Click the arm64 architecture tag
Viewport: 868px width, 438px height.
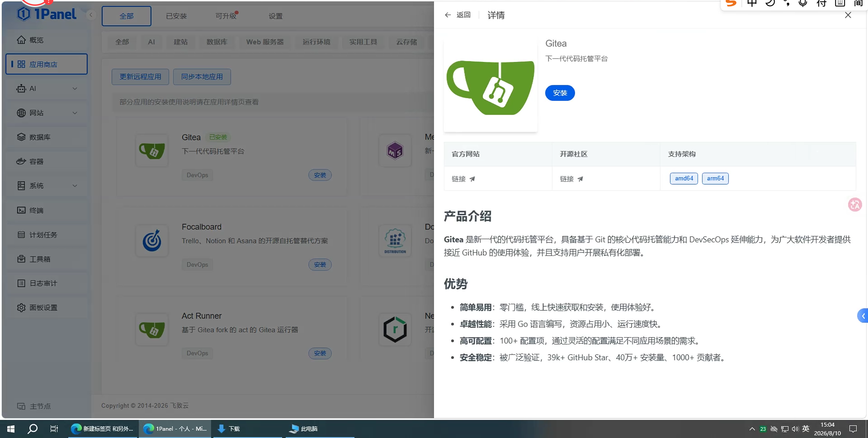click(715, 178)
